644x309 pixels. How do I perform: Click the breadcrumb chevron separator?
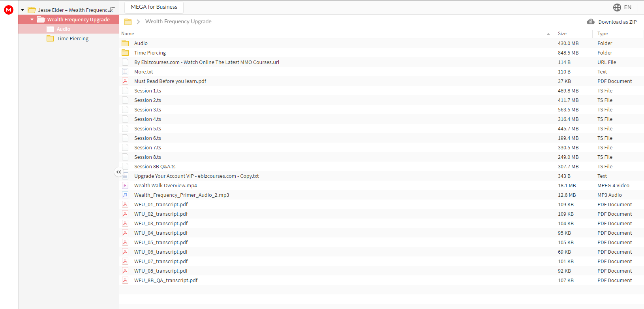pos(138,22)
